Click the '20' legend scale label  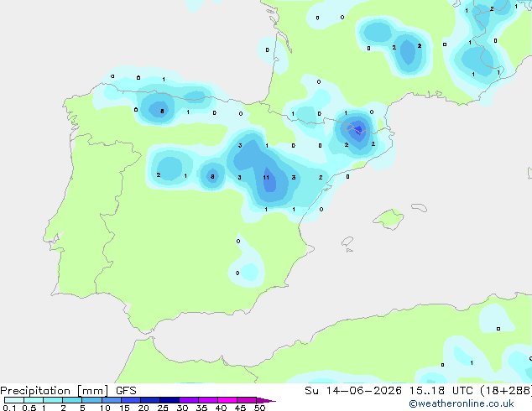click(143, 408)
